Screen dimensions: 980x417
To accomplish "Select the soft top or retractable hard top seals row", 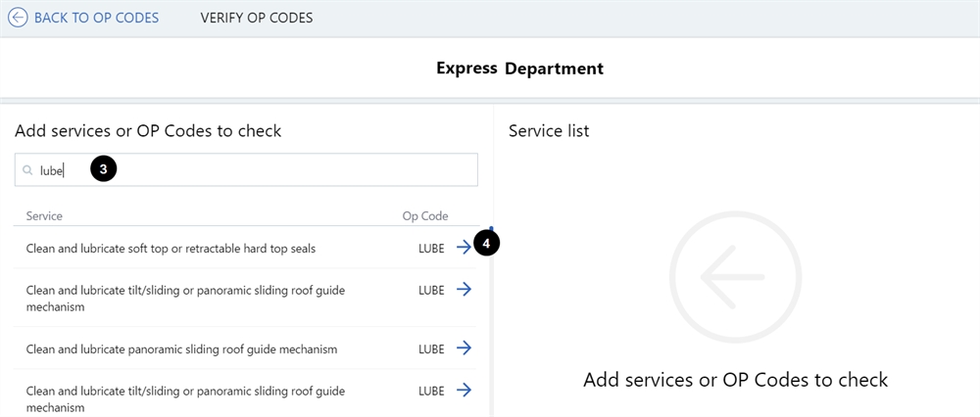I will point(171,249).
